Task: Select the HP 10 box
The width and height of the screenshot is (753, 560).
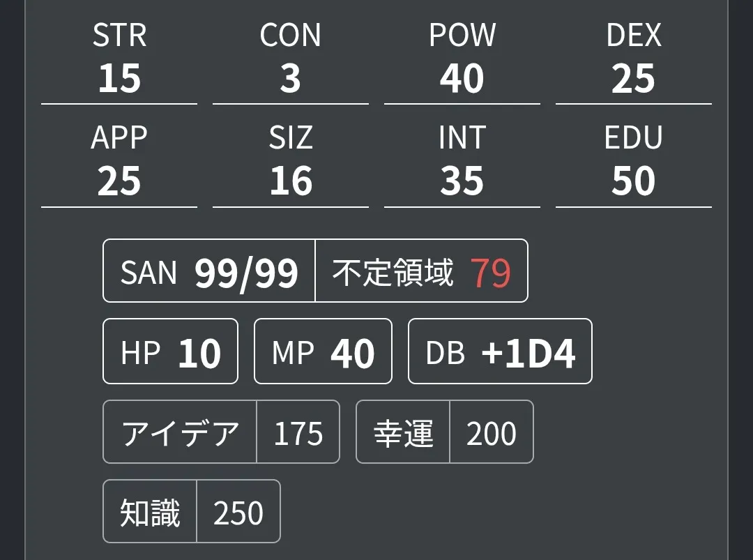Action: pyautogui.click(x=170, y=352)
